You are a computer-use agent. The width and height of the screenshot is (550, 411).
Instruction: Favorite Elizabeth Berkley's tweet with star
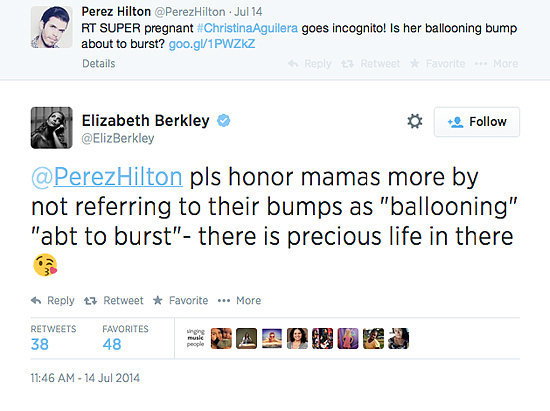tap(181, 301)
